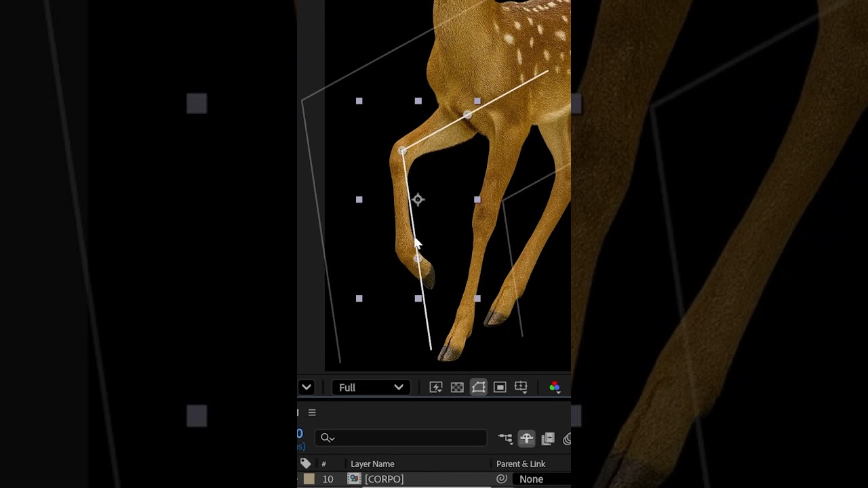
Task: Click the # column header
Action: tap(323, 464)
